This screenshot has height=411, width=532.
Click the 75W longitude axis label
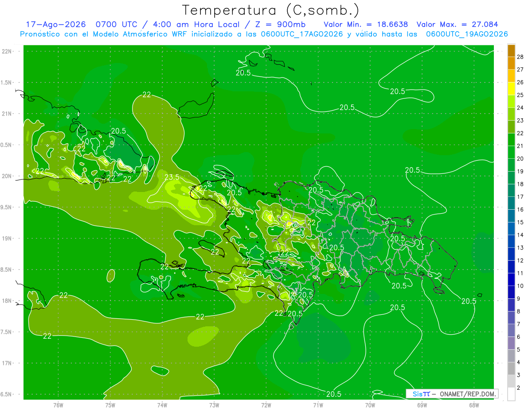(x=110, y=405)
